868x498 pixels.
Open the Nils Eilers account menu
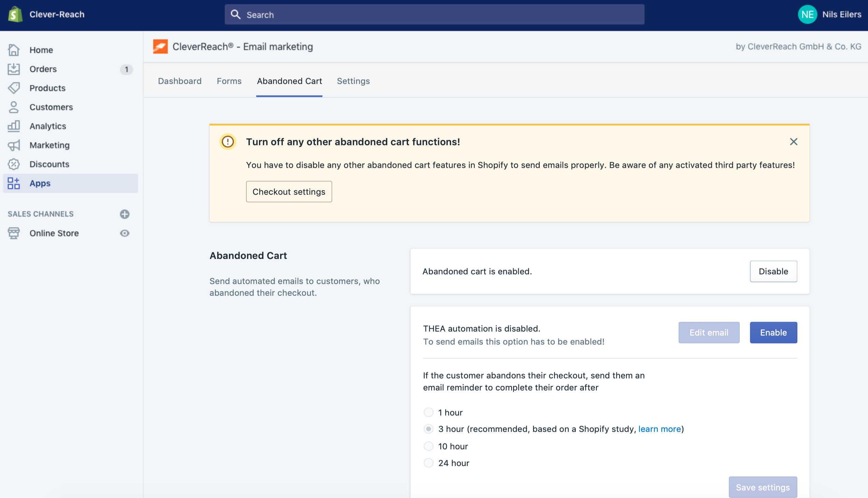[x=829, y=14]
